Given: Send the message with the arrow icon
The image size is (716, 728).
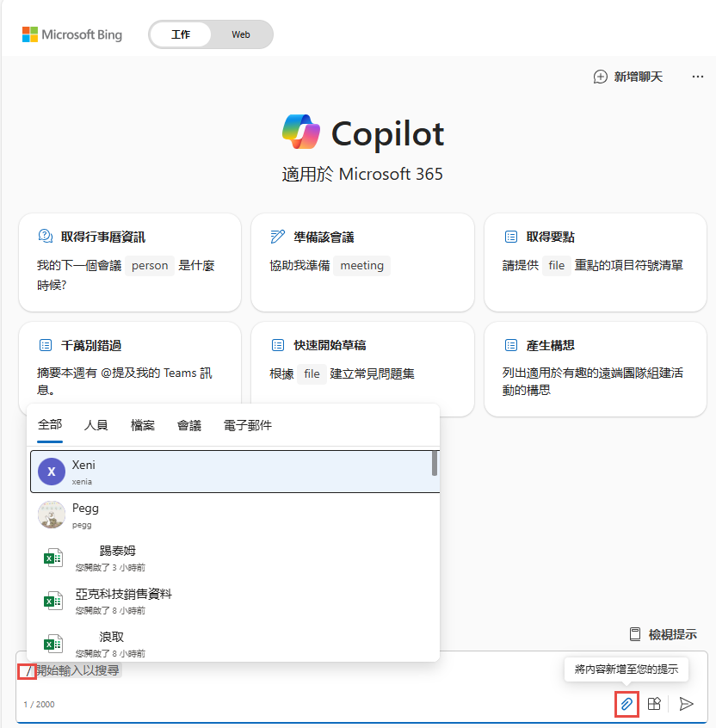Looking at the screenshot, I should pos(686,704).
